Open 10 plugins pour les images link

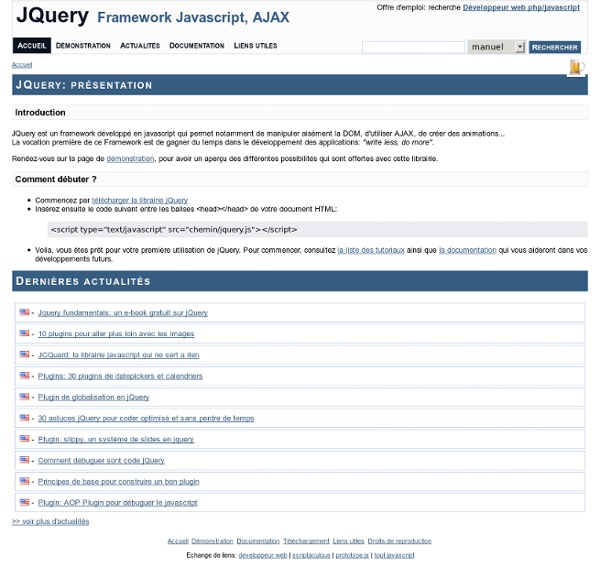116,334
